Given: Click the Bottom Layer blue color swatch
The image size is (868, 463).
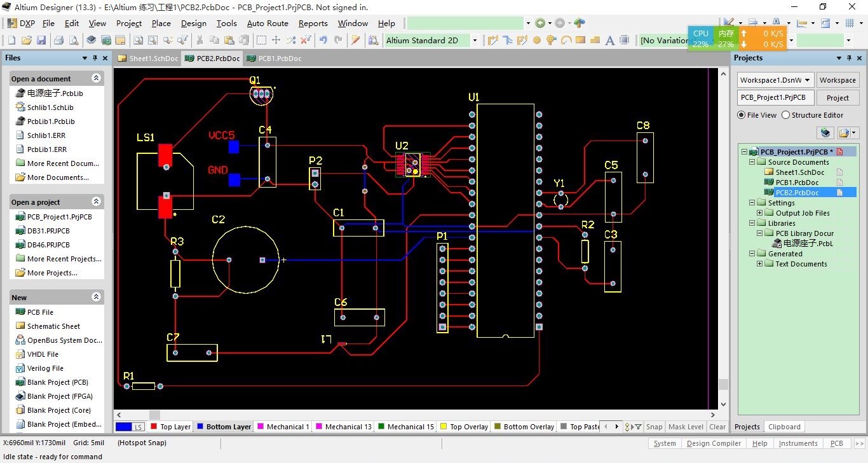Looking at the screenshot, I should [201, 427].
